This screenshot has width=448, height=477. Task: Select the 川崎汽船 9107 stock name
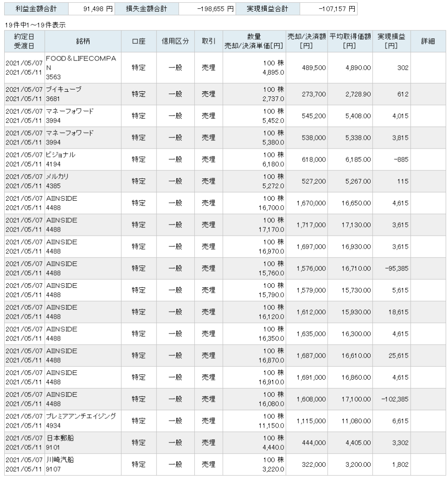point(60,464)
